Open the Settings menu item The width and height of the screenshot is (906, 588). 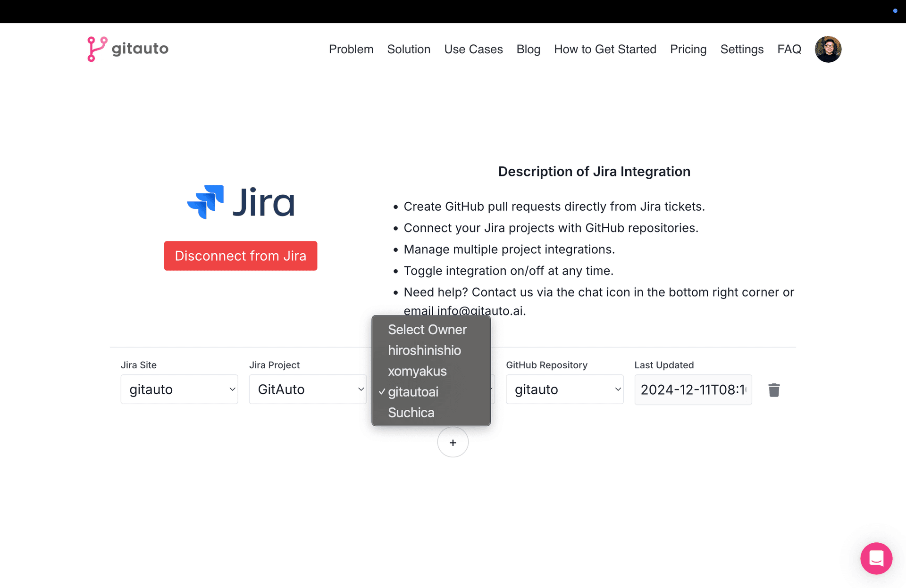point(742,49)
